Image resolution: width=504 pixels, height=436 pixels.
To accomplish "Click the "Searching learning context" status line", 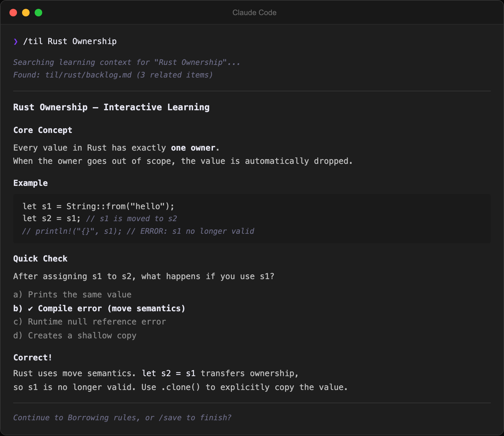I will click(127, 62).
